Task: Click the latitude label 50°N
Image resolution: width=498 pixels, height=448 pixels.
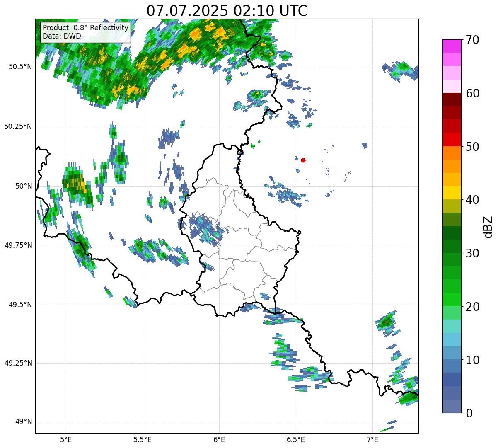Action: [x=24, y=186]
